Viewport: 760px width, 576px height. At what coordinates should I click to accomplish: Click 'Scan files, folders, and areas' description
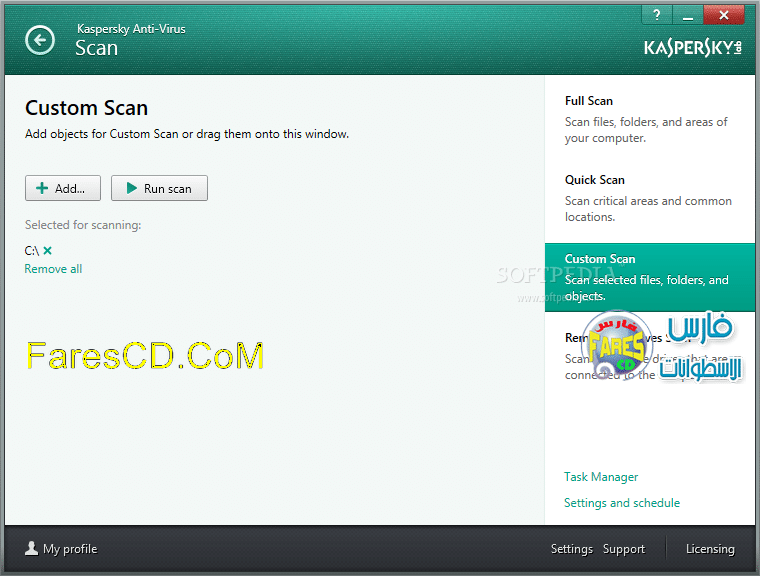(646, 130)
